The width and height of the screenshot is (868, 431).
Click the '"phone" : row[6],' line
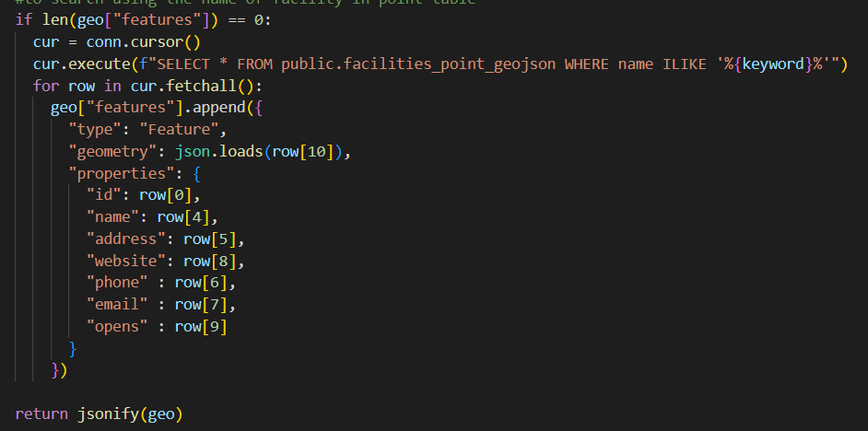pyautogui.click(x=161, y=283)
